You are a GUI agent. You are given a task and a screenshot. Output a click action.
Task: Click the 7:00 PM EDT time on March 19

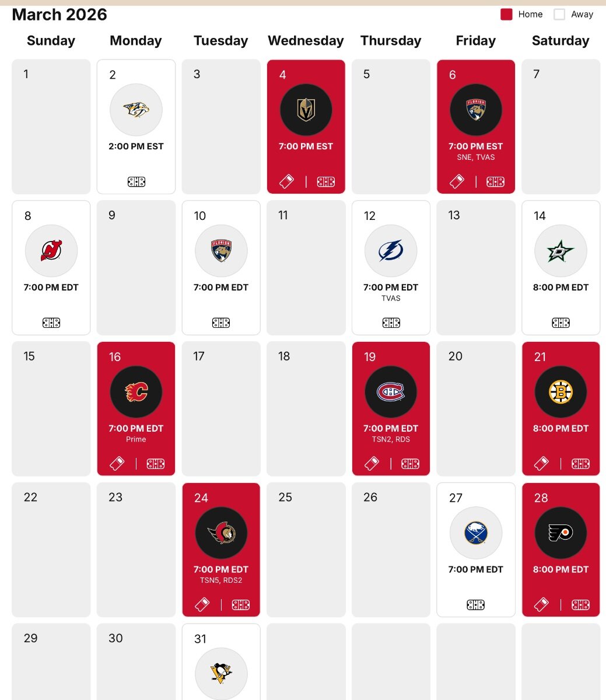click(x=391, y=428)
